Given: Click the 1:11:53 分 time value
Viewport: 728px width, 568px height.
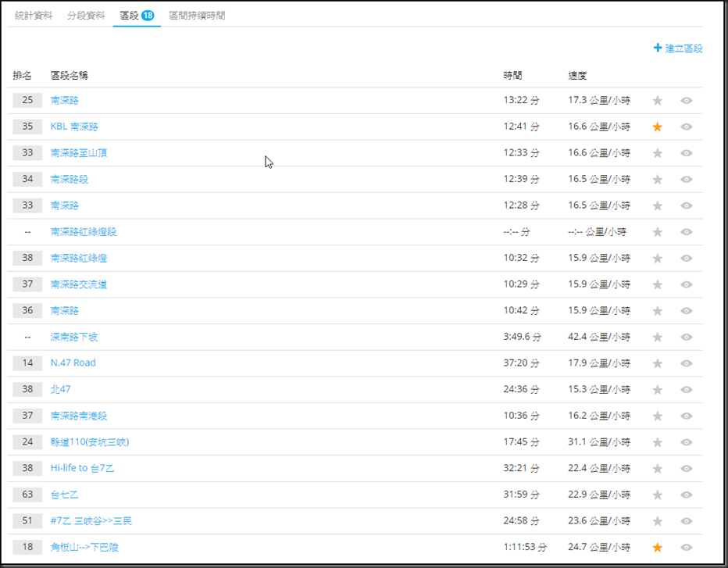Looking at the screenshot, I should [525, 547].
